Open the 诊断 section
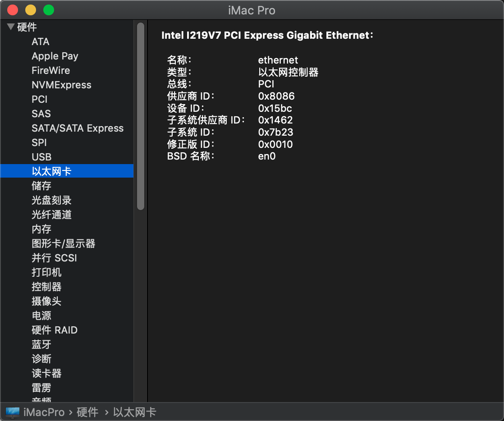504x421 pixels. coord(41,359)
